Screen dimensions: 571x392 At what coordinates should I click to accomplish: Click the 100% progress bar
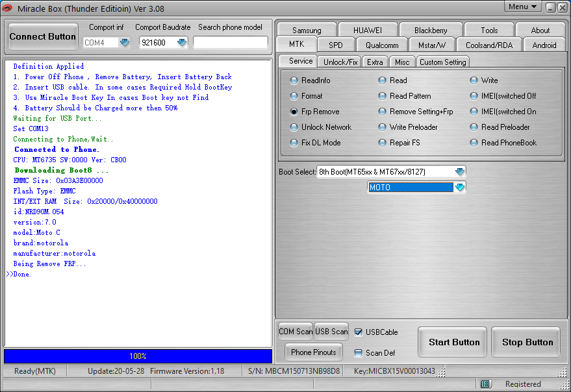point(138,356)
